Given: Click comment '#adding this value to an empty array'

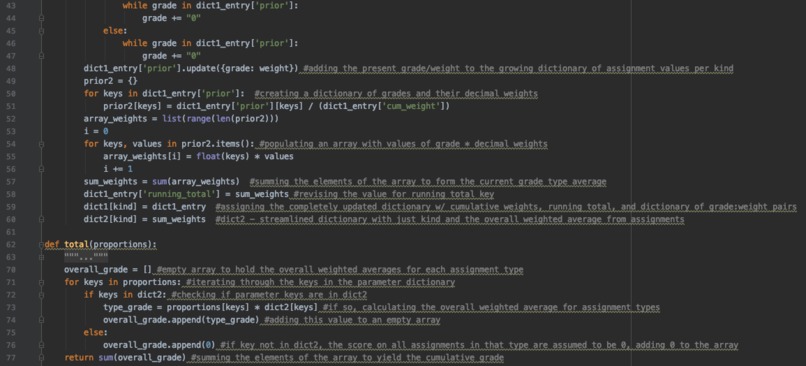Looking at the screenshot, I should coord(352,320).
